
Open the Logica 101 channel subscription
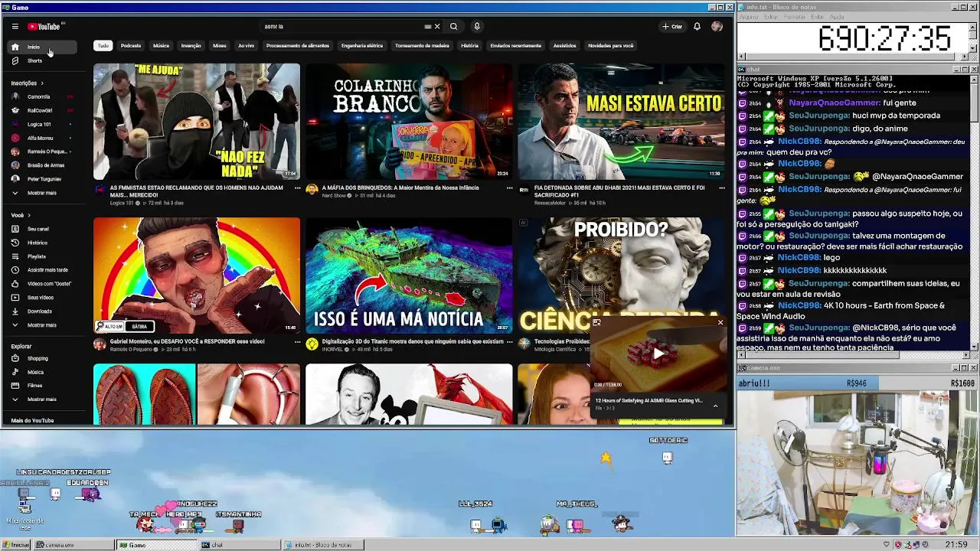(42, 124)
